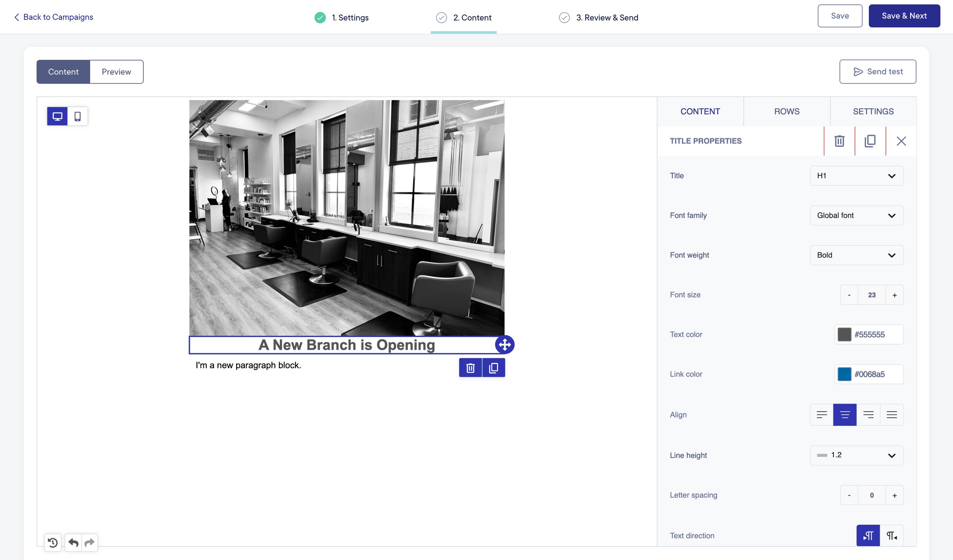
Task: Open the Title H1 dropdown
Action: point(857,176)
